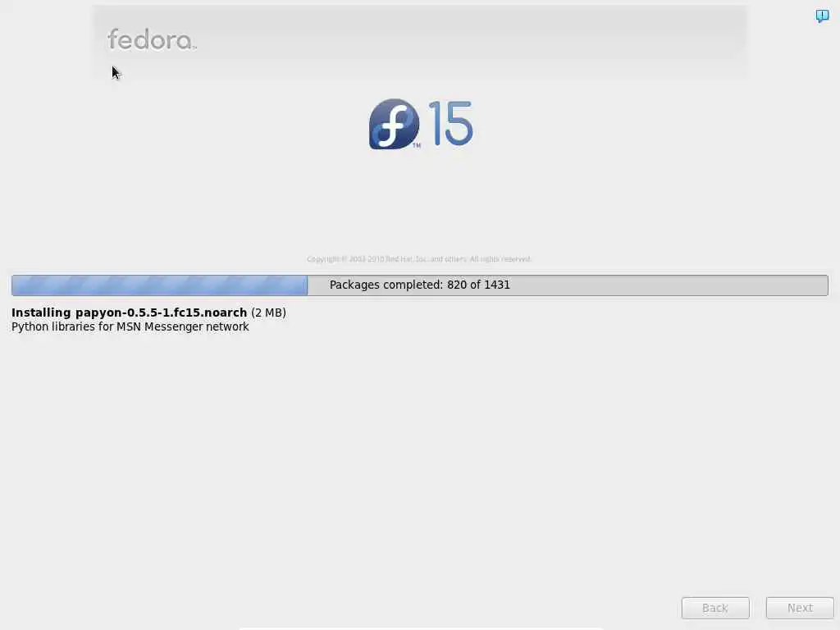Click the gray fedora wordmark in header
This screenshot has height=630, width=840.
coord(152,39)
